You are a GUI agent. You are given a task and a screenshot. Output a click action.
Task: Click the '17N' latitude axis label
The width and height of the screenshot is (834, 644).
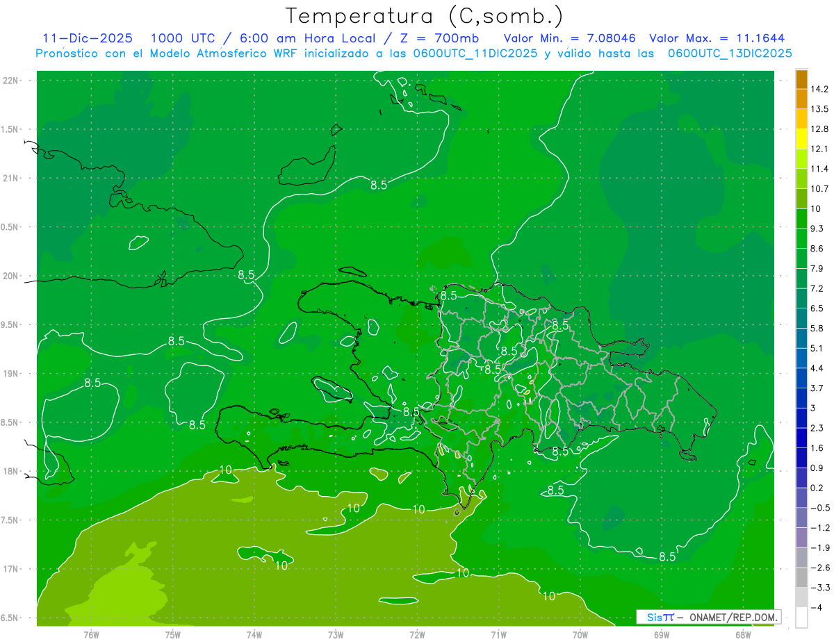pyautogui.click(x=10, y=570)
